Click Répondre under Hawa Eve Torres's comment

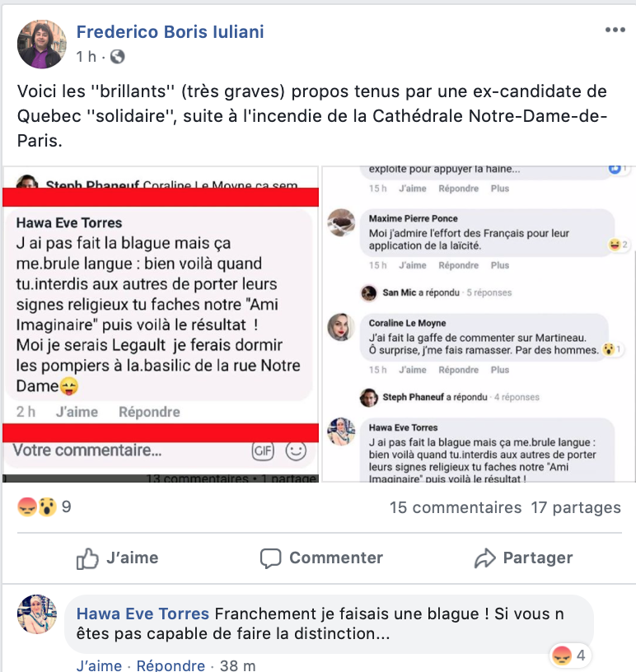pyautogui.click(x=171, y=665)
